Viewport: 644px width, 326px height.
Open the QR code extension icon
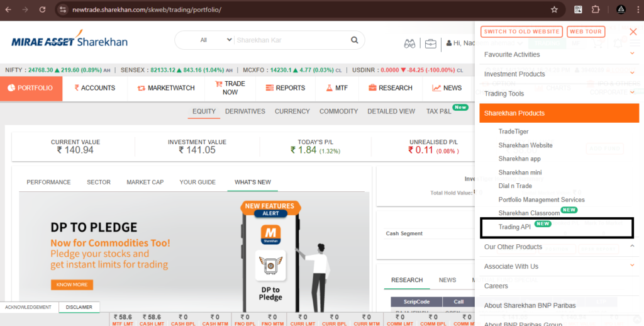tap(578, 9)
